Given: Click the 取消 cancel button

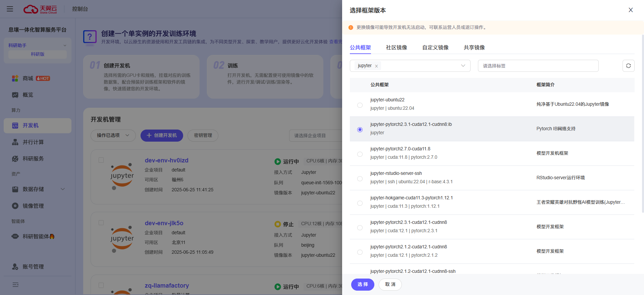Looking at the screenshot, I should (x=390, y=285).
